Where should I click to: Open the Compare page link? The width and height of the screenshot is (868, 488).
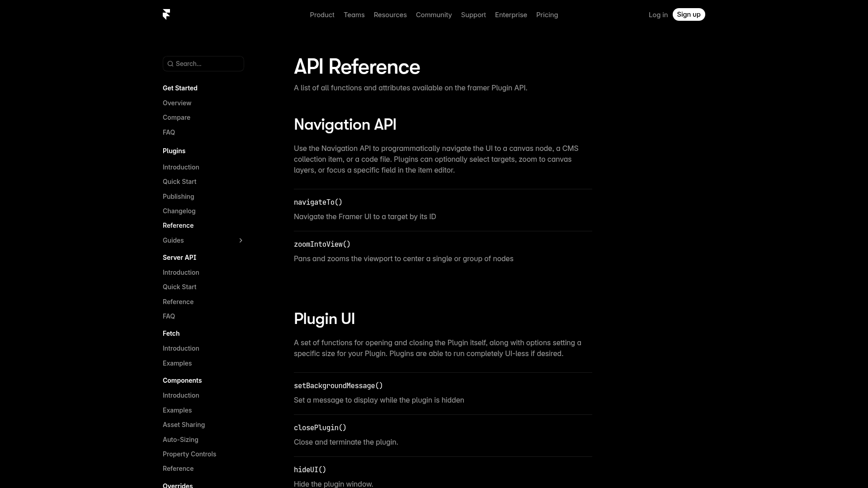(x=176, y=117)
